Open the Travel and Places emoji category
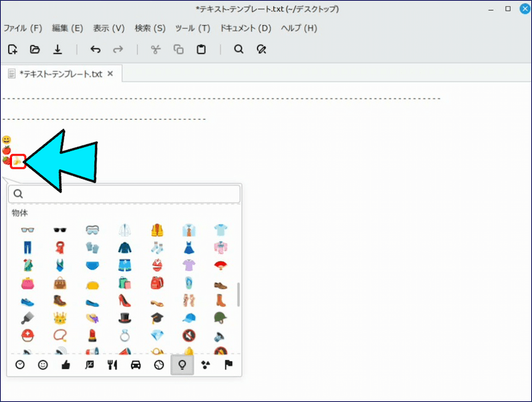532x402 pixels. coord(136,365)
